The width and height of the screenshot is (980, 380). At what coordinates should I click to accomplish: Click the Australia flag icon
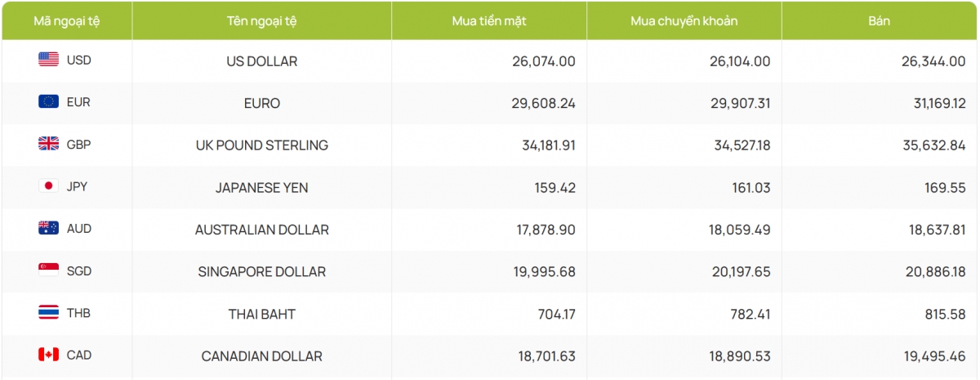(48, 229)
